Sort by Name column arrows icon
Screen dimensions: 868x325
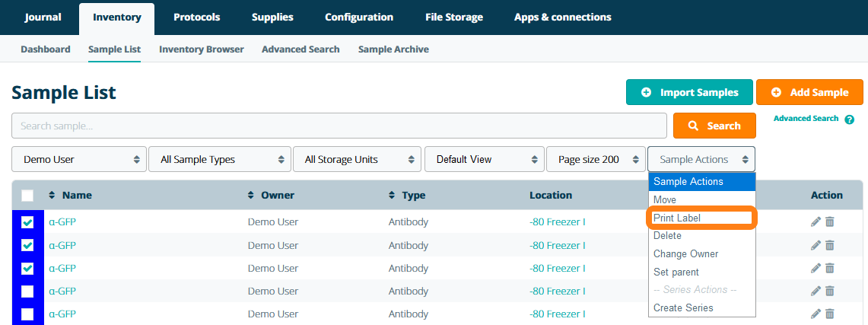click(x=52, y=196)
